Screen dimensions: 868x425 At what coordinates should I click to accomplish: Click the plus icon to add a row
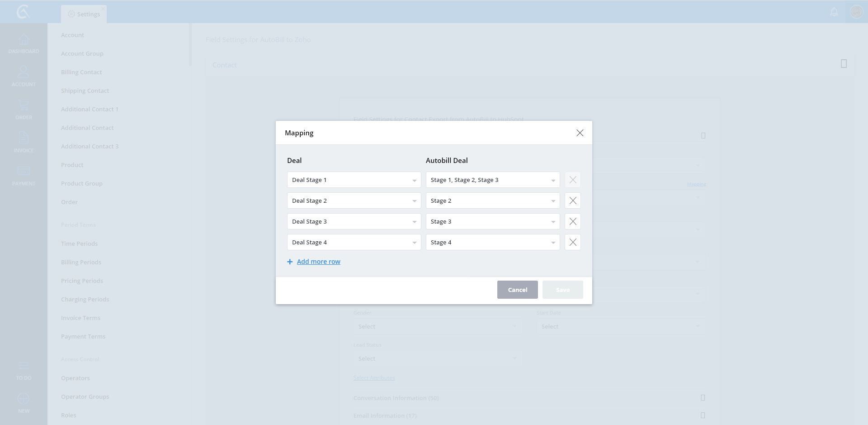pyautogui.click(x=290, y=262)
